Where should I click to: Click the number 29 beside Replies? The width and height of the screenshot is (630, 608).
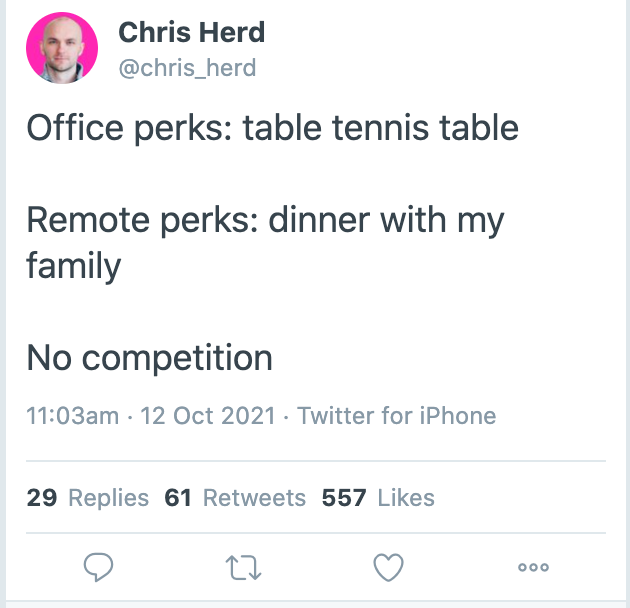click(42, 497)
